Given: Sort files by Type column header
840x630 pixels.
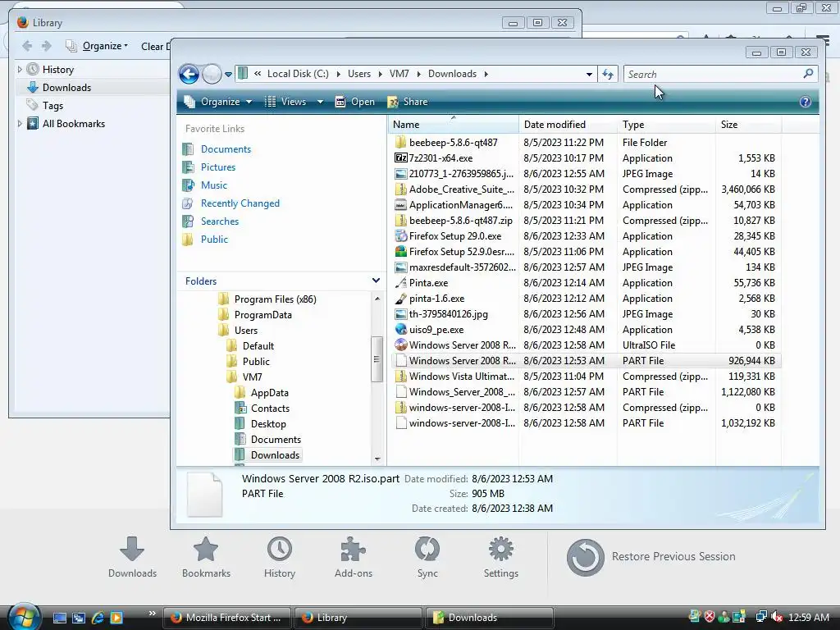Looking at the screenshot, I should tap(666, 125).
